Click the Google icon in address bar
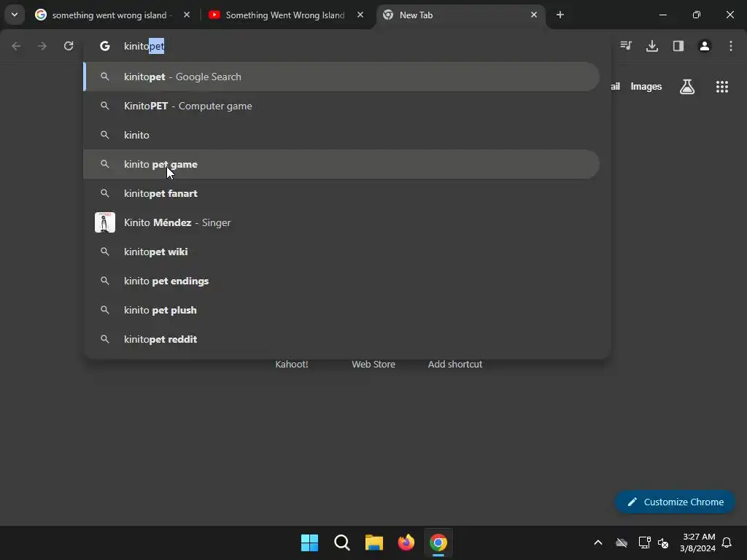The width and height of the screenshot is (747, 560). tap(105, 46)
